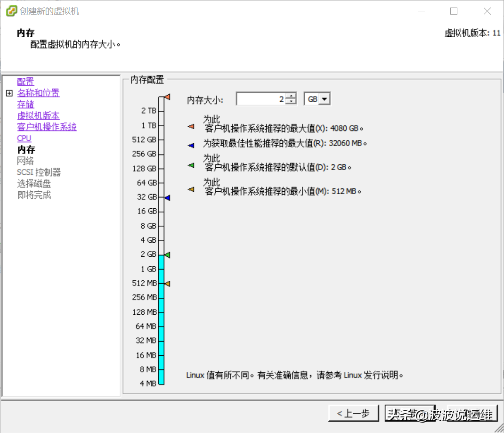Set memory slider to 4 GB tick

(162, 240)
